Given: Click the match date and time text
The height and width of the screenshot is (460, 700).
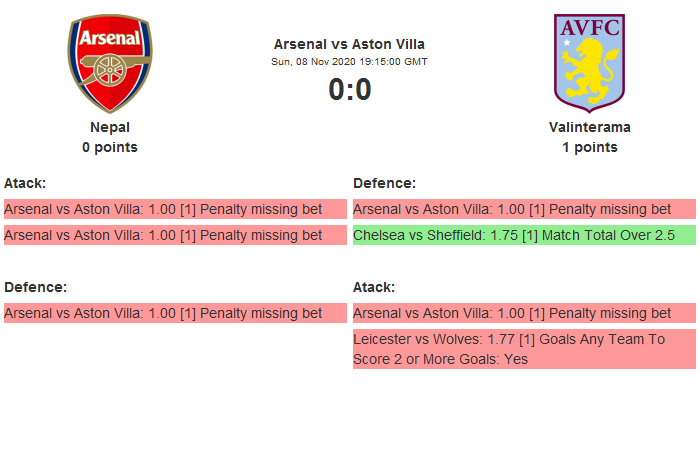Looking at the screenshot, I should (x=349, y=62).
